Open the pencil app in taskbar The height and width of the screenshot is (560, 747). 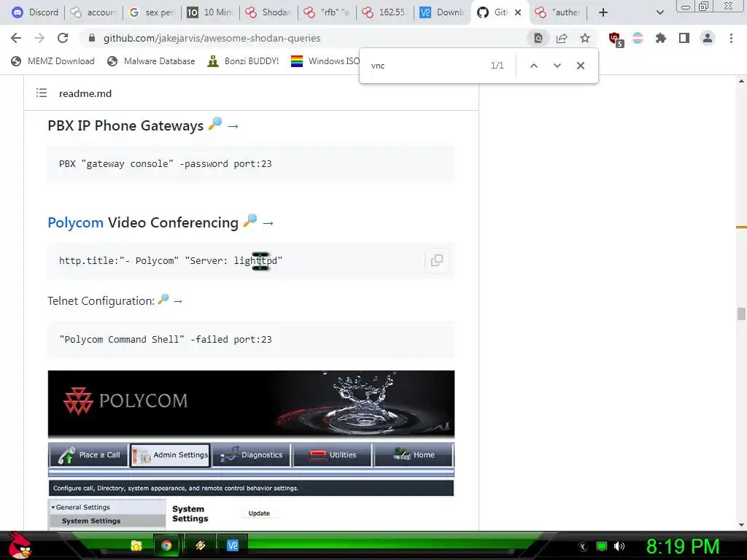tap(200, 545)
